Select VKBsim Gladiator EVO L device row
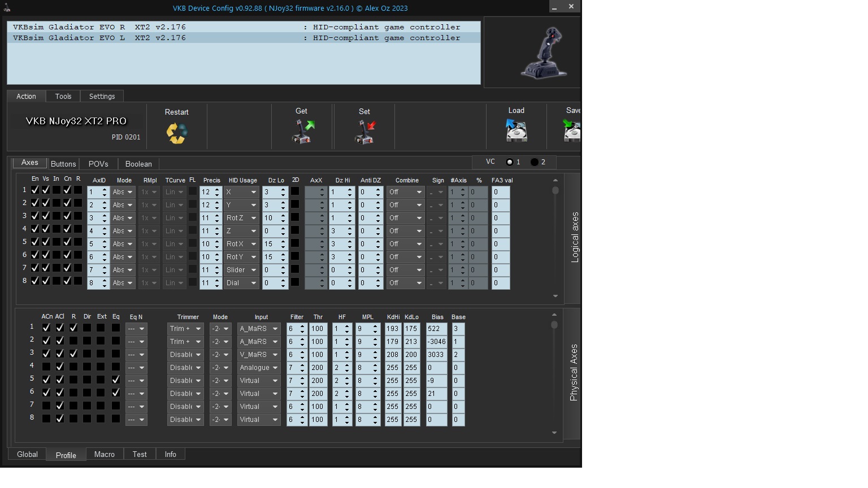Screen dimensions: 868x488 (244, 38)
